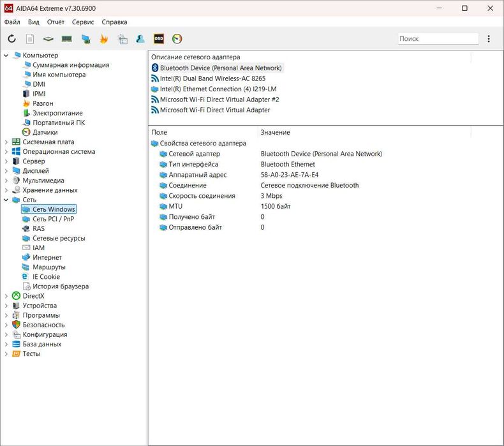This screenshot has height=446, width=504.
Task: Open the three-dot options menu
Action: (x=489, y=39)
